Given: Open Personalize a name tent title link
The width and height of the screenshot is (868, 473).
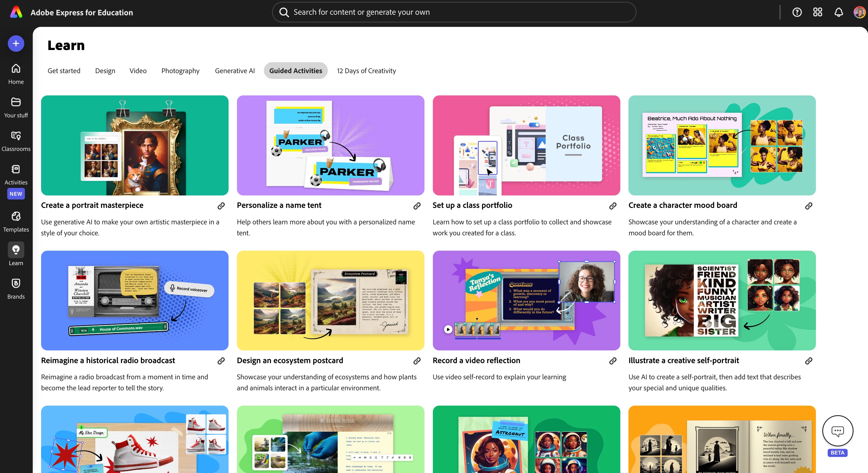Looking at the screenshot, I should [x=279, y=205].
